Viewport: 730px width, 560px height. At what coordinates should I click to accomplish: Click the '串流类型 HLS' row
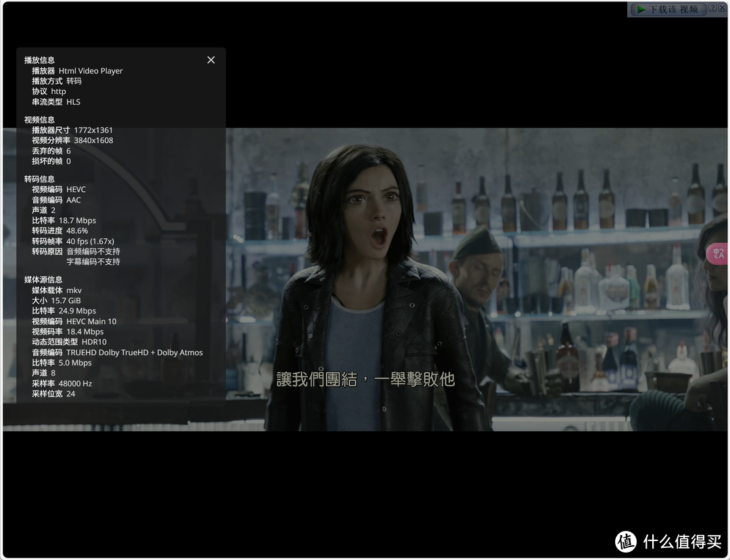[x=56, y=102]
